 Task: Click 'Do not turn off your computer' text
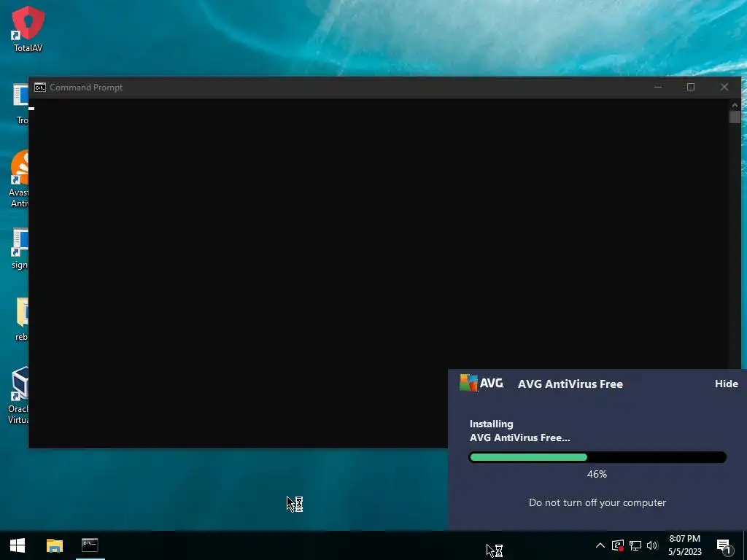pos(597,503)
